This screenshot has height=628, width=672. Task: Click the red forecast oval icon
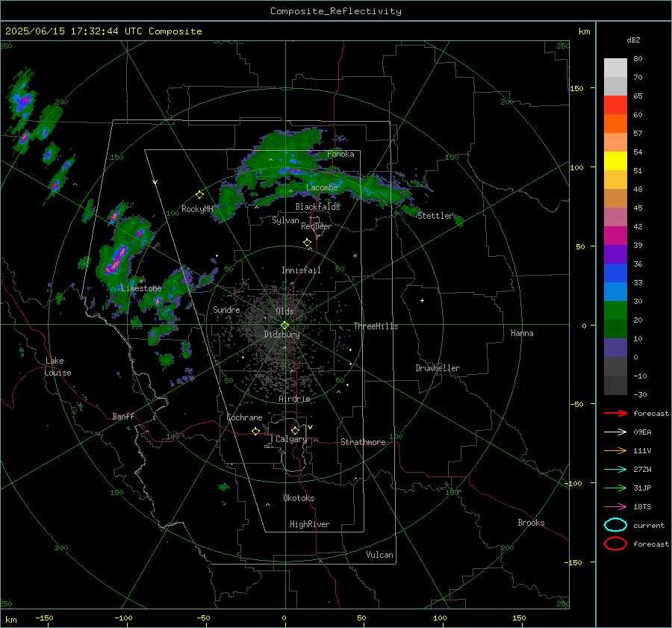(x=615, y=544)
